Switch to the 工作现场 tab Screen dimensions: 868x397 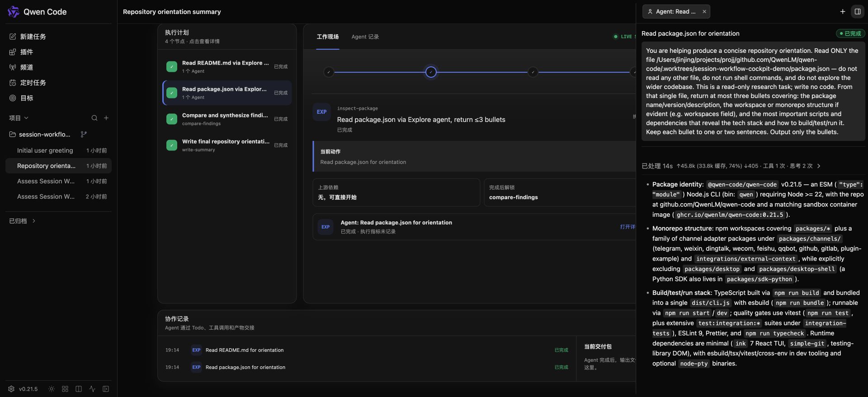tap(328, 37)
